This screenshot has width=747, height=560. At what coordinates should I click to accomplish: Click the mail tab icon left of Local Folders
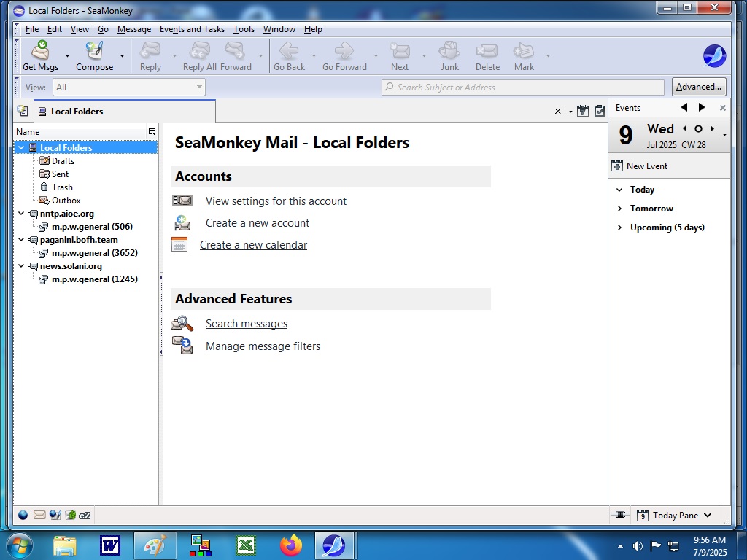point(23,111)
